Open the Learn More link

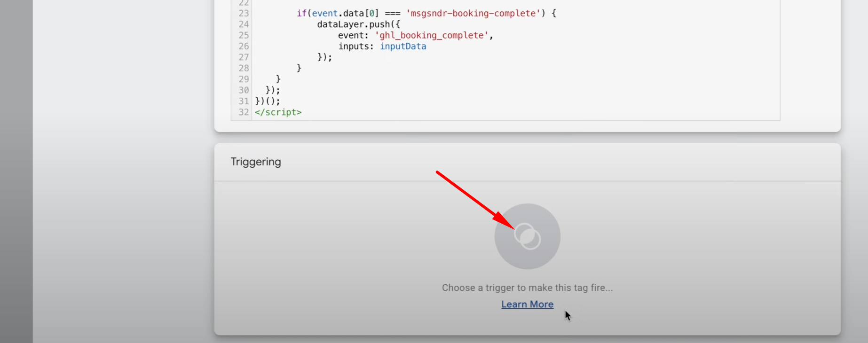527,304
